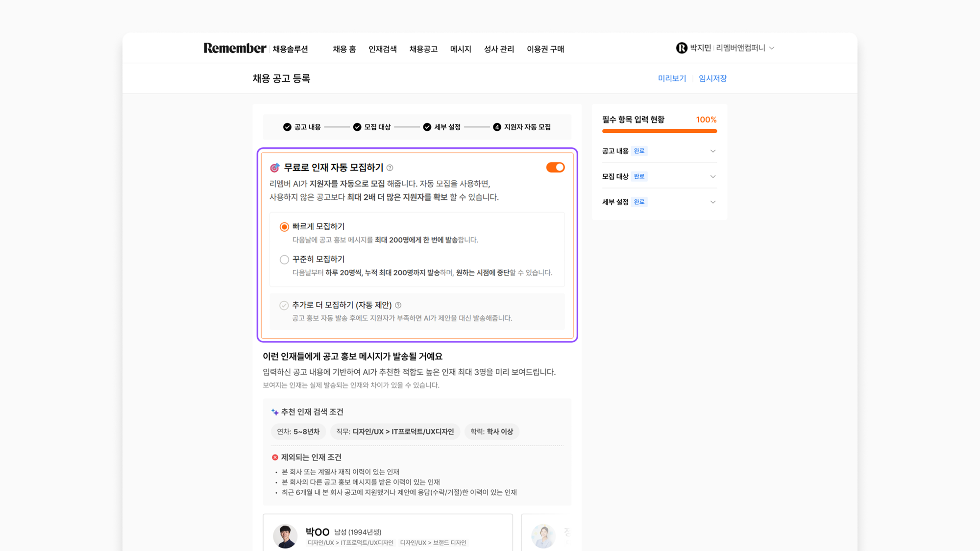This screenshot has height=551, width=980.
Task: Expand the 세부 설정 section chevron
Action: pyautogui.click(x=713, y=202)
